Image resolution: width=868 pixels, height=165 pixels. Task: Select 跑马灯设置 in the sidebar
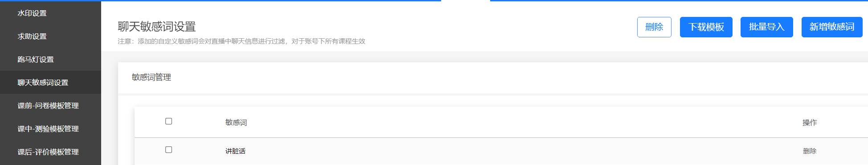tap(36, 60)
